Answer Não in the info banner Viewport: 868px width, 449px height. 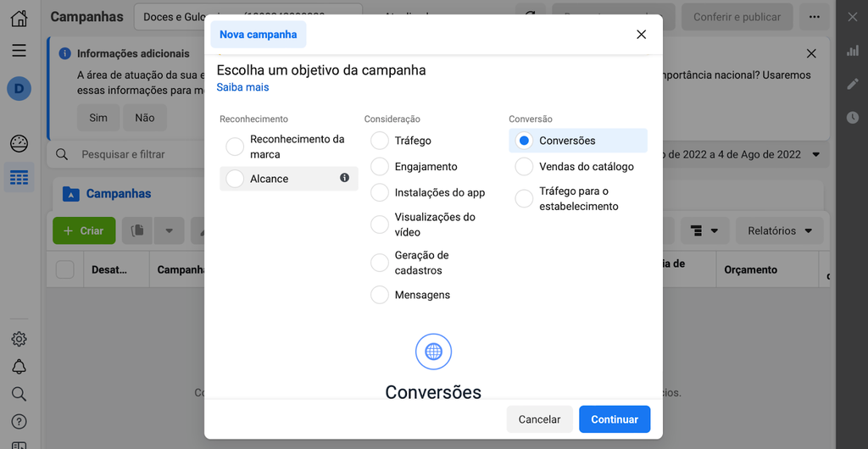(144, 118)
